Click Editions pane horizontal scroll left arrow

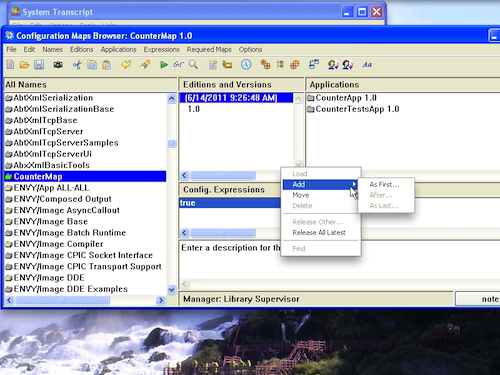[x=184, y=175]
